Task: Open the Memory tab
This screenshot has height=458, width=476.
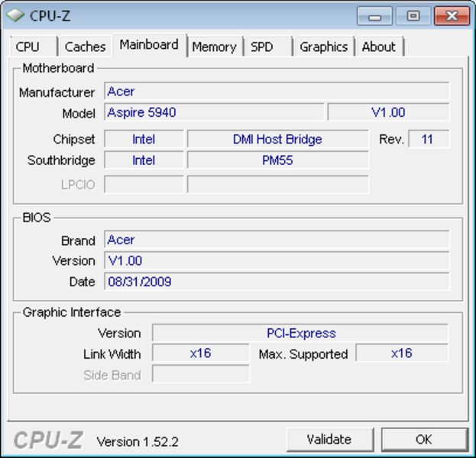Action: pyautogui.click(x=215, y=47)
